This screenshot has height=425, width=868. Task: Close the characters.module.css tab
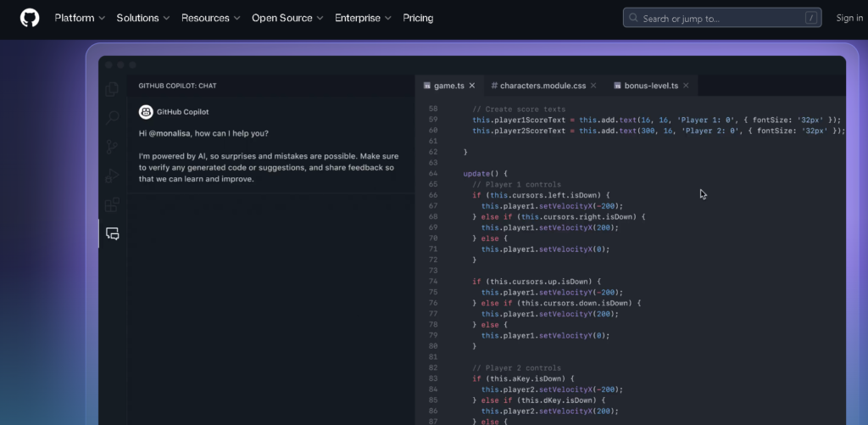point(593,86)
